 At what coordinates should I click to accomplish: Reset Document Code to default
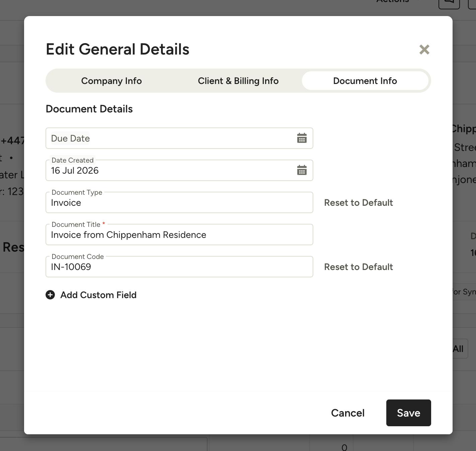359,267
